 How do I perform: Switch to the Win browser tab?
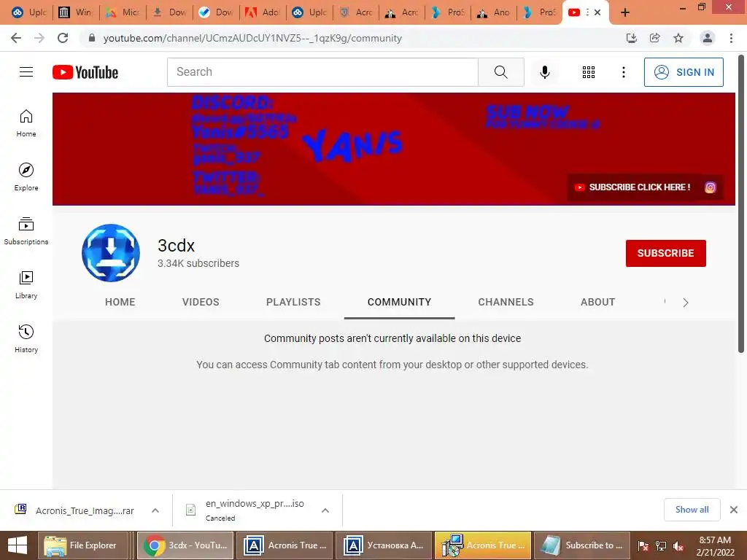pos(76,12)
